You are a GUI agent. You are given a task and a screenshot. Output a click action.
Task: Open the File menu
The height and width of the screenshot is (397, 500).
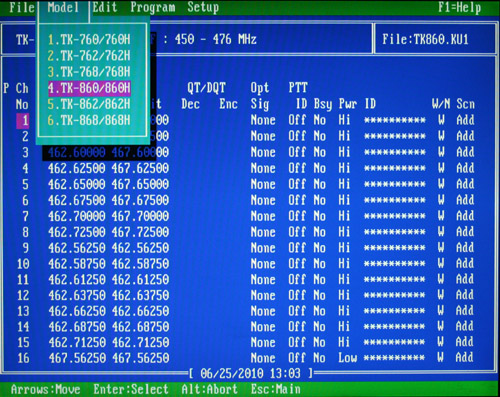click(22, 7)
